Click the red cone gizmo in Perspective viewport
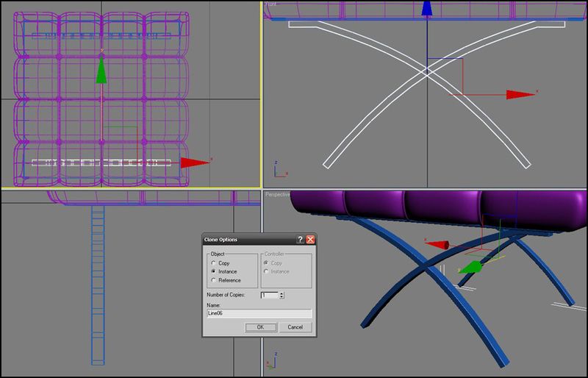Viewport: 588px width, 378px height. click(x=440, y=245)
